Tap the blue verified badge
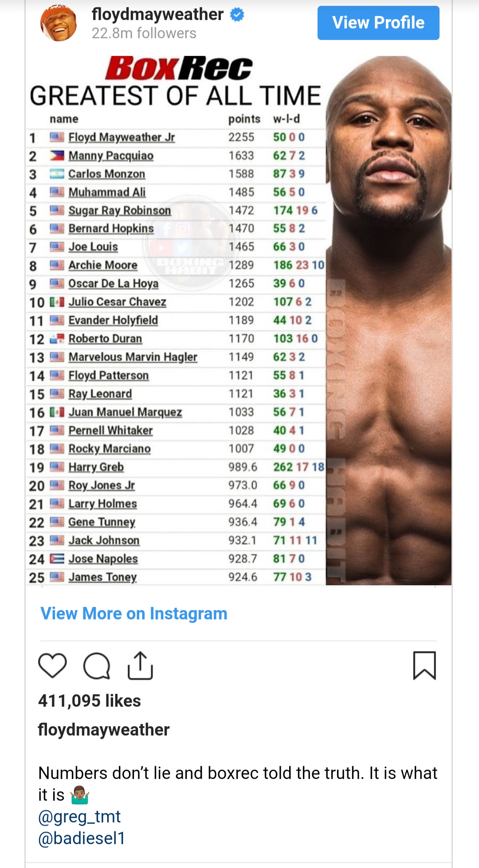The image size is (479, 868). click(x=237, y=15)
